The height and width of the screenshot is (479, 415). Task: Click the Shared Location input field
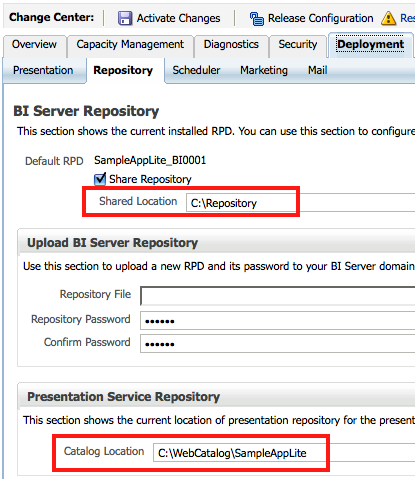pyautogui.click(x=300, y=203)
